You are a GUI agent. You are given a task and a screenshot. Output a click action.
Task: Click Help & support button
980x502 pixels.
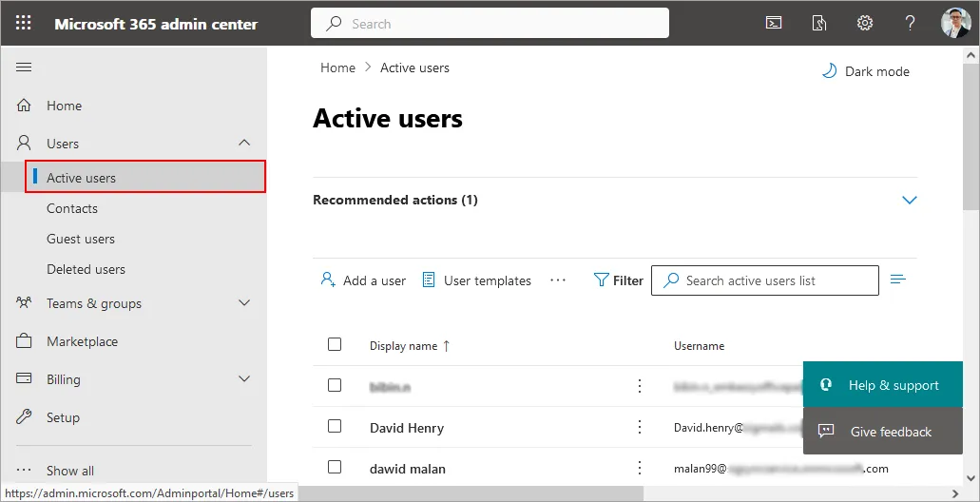point(882,384)
